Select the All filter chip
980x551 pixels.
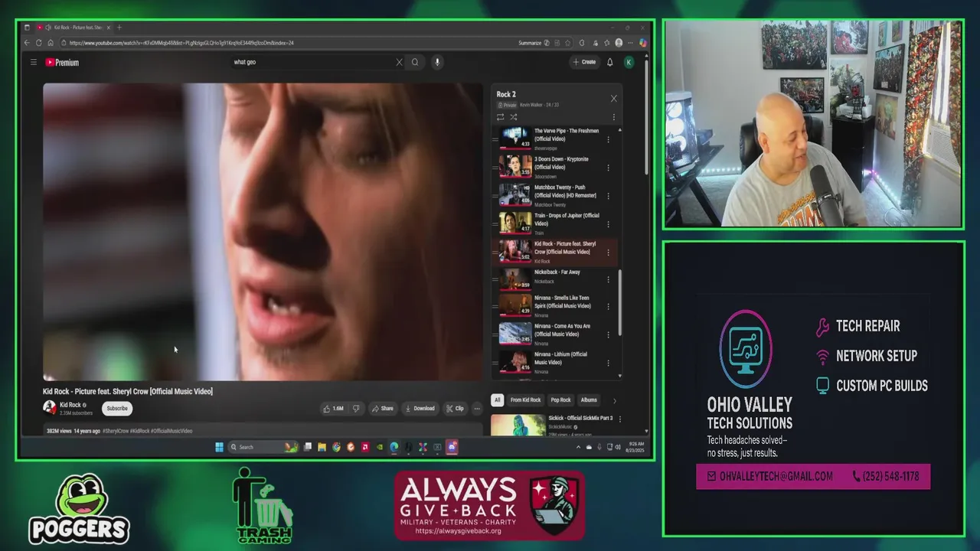tap(498, 399)
